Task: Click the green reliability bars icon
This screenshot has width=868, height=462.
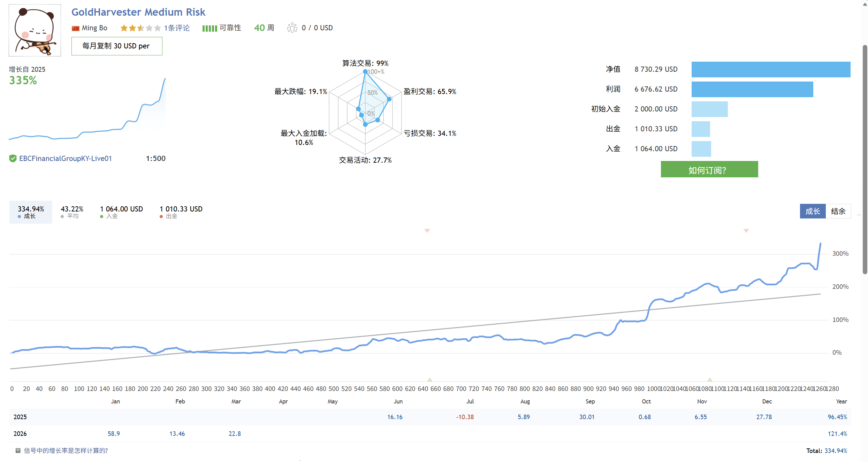Action: click(x=210, y=28)
